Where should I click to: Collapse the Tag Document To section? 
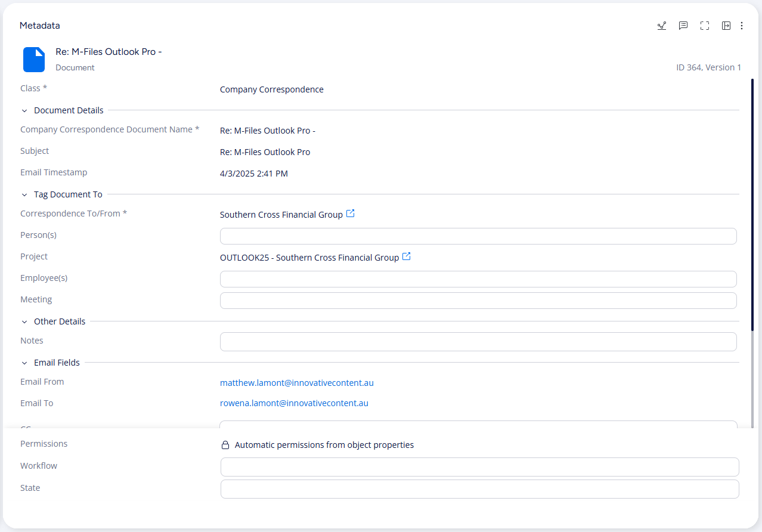click(24, 194)
